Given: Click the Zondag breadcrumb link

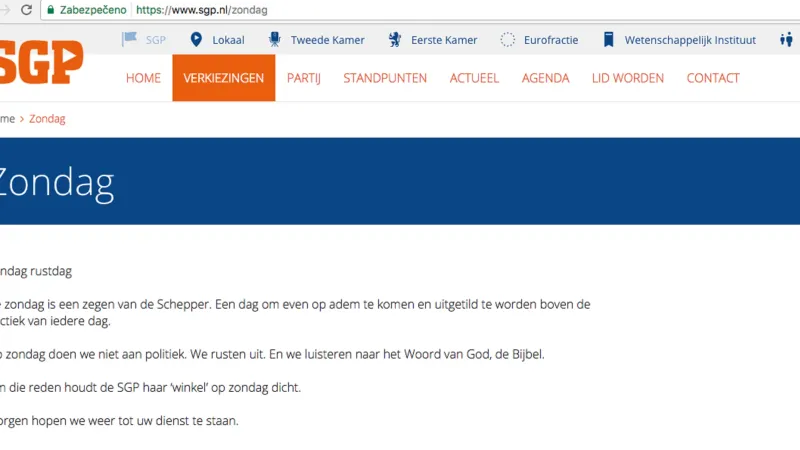Looking at the screenshot, I should pos(47,118).
